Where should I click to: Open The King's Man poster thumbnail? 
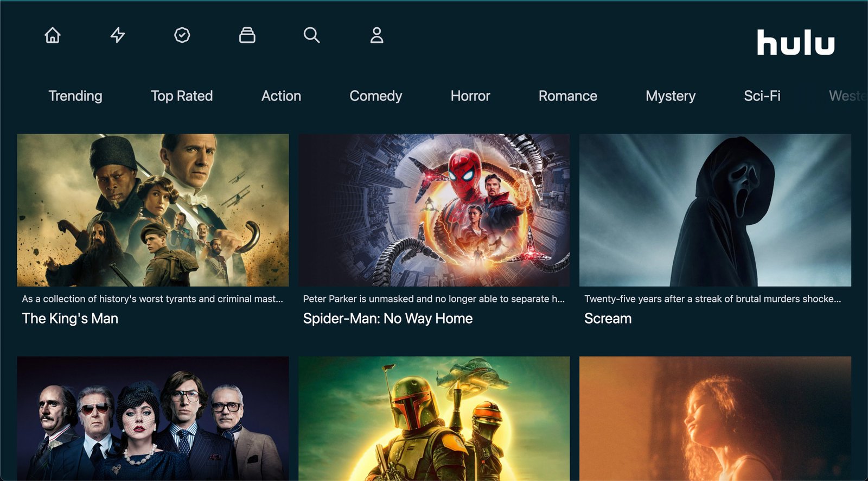[153, 210]
